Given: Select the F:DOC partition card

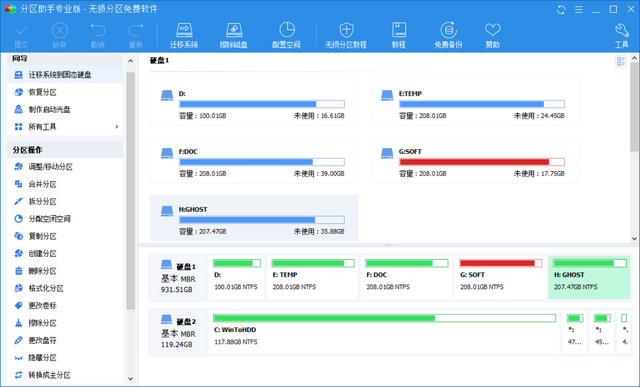Looking at the screenshot, I should 254,160.
